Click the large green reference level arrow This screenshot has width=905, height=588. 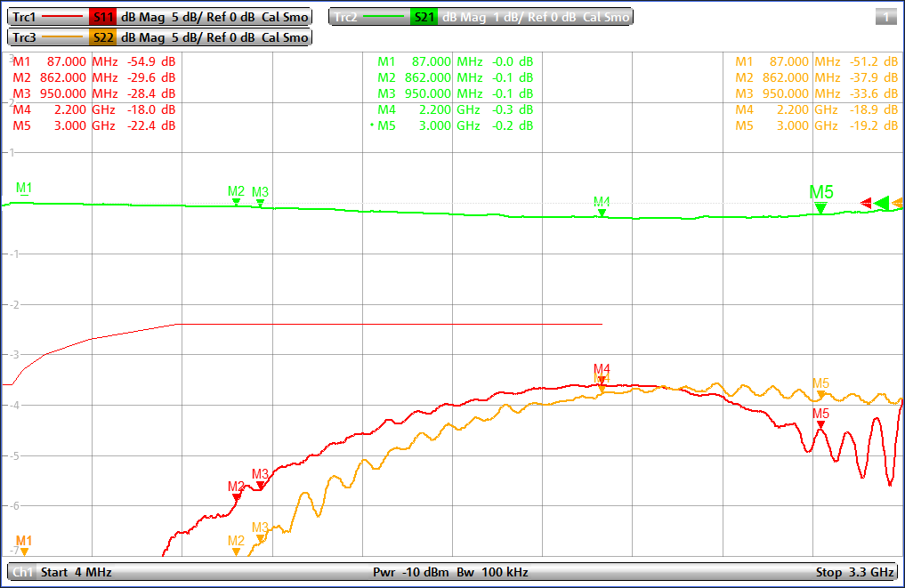click(x=881, y=204)
